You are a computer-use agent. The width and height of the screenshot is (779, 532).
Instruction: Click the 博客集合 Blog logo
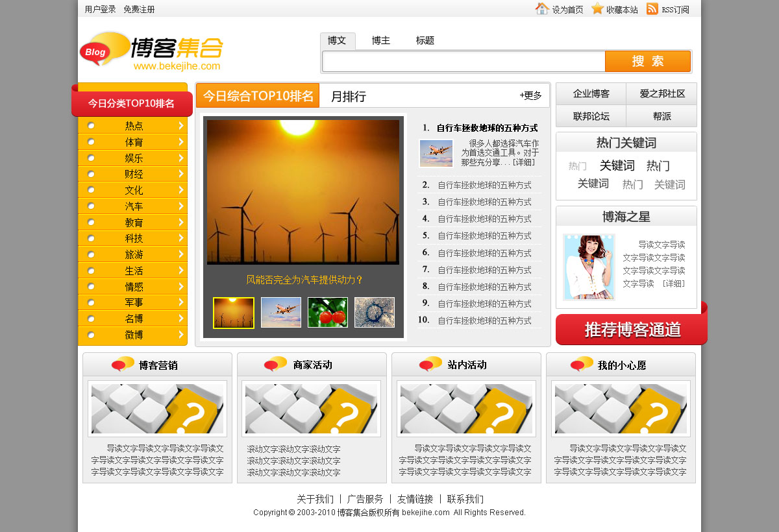[151, 51]
